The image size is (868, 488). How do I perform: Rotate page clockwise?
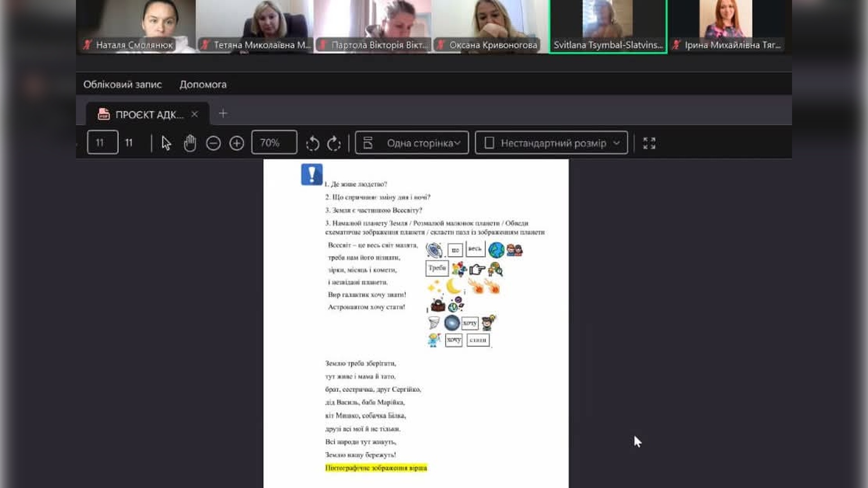point(334,144)
